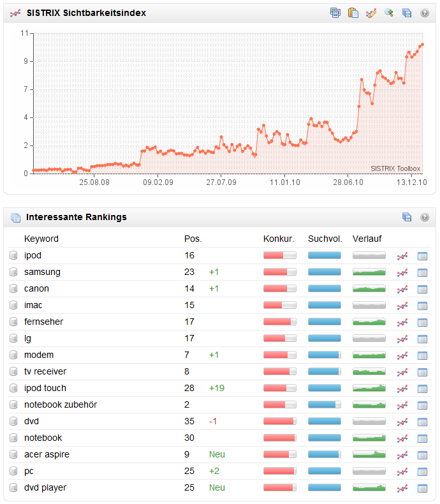Viewport: 440px width, 504px height.
Task: Click the green Verlauf sparkline for ipod touch
Action: 369,388
